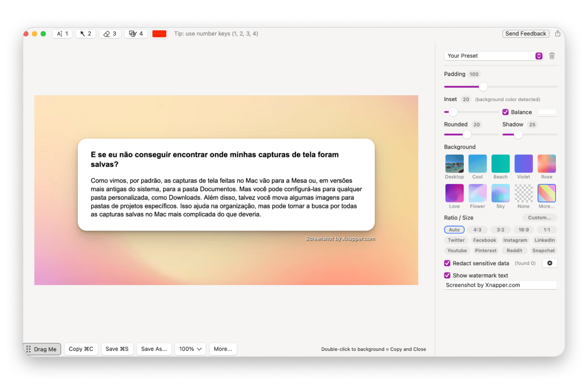Delete preset with trash icon
The height and width of the screenshot is (387, 588).
click(x=552, y=56)
